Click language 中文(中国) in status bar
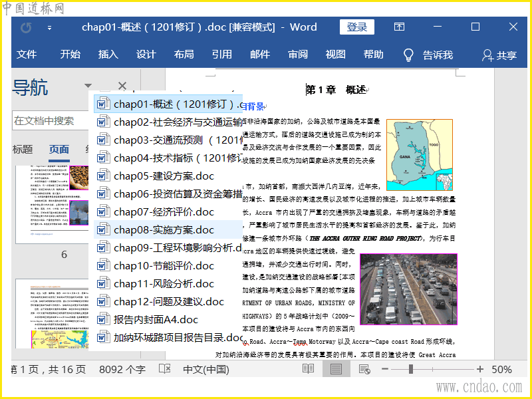Screen dimensions: 532x399 [206, 370]
